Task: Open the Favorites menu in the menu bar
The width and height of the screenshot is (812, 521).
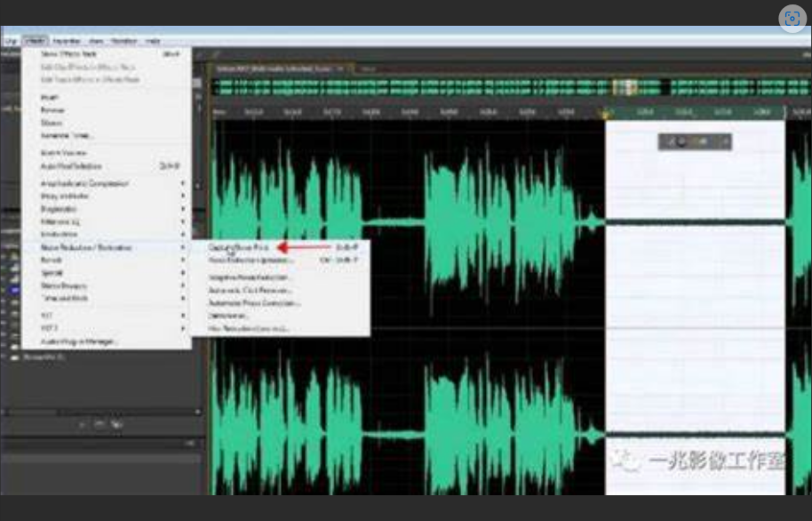Action: [67, 41]
